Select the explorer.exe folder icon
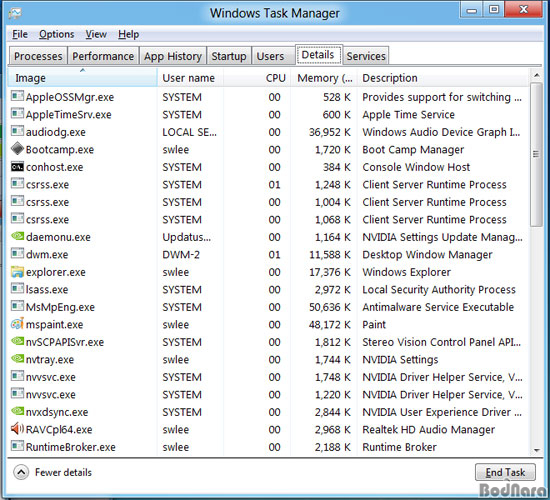 pos(17,272)
